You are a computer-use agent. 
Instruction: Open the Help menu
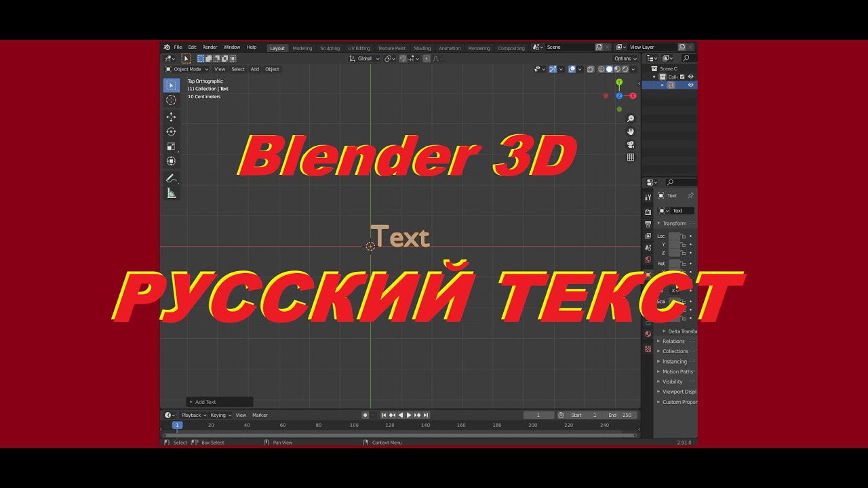(x=252, y=47)
